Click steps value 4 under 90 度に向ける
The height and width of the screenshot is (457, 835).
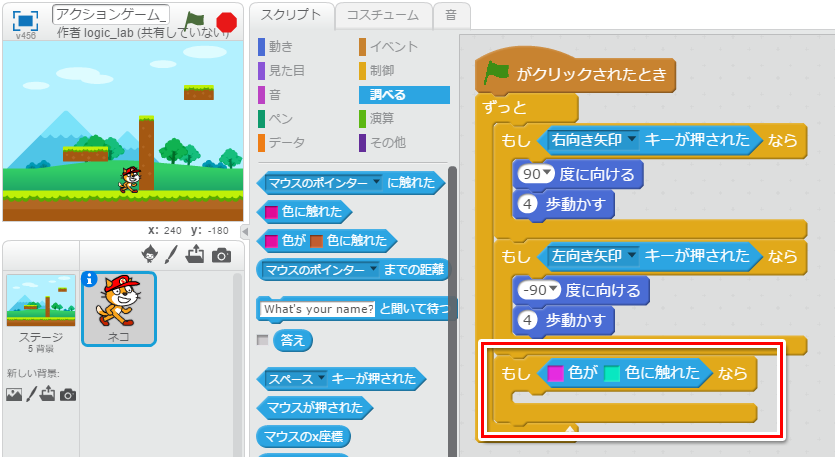coord(527,204)
